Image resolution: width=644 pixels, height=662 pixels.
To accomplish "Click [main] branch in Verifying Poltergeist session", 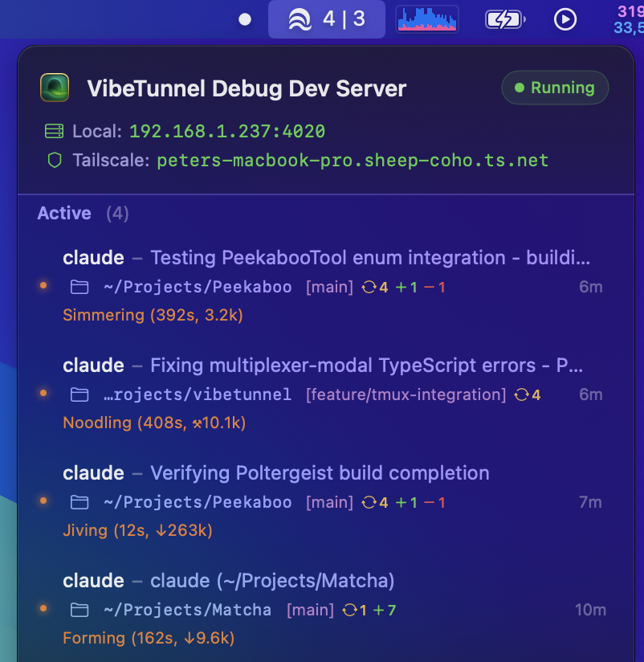I will (x=329, y=502).
